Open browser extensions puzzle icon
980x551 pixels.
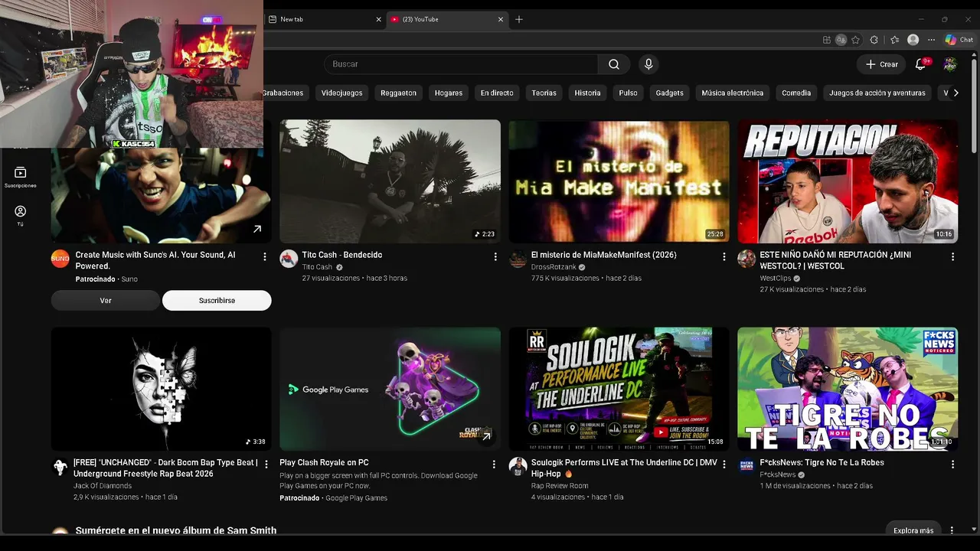[x=874, y=40]
